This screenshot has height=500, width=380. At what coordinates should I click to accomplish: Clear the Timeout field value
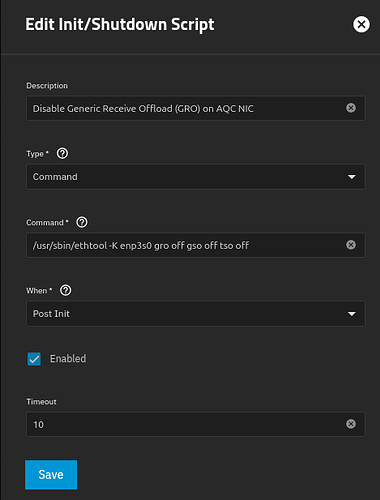tap(351, 424)
